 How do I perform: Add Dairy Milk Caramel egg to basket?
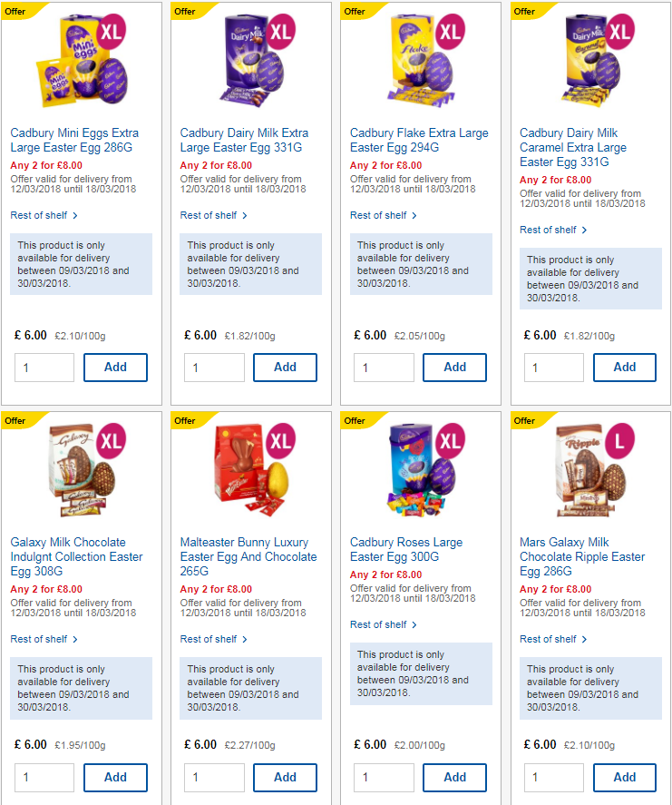click(x=625, y=368)
